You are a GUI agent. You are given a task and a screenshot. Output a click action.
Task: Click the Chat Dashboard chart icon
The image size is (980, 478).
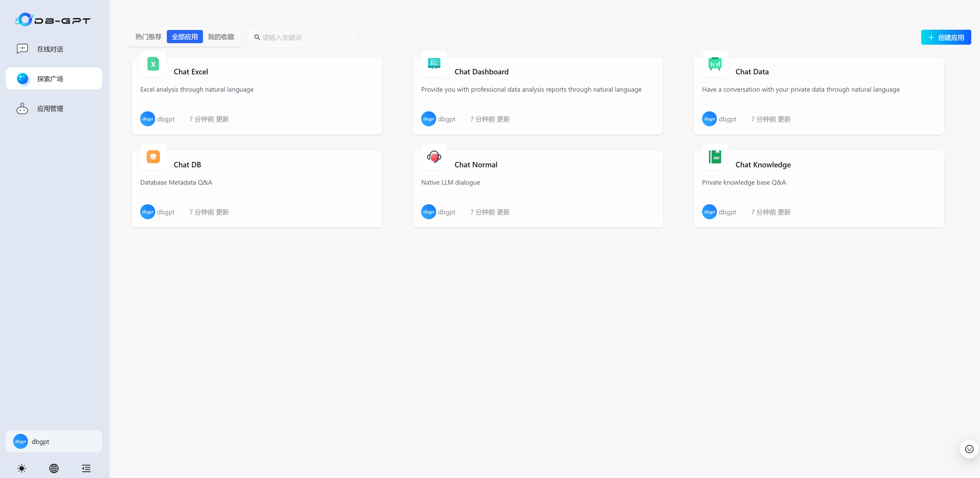(x=434, y=64)
